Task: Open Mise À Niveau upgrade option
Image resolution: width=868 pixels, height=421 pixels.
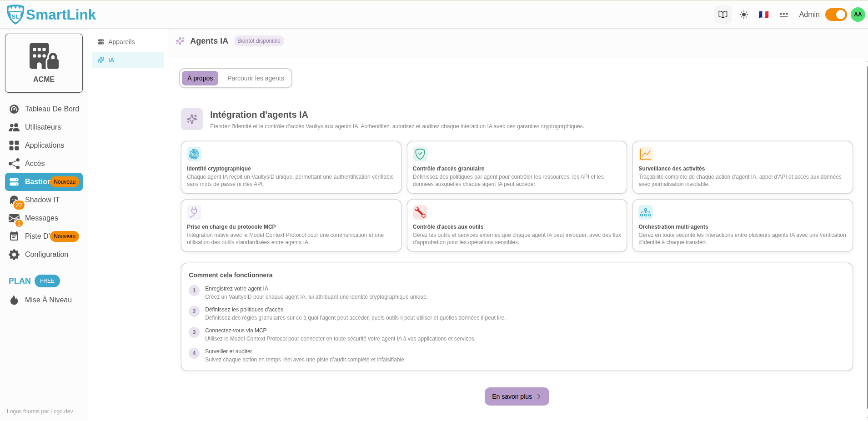Action: point(48,300)
